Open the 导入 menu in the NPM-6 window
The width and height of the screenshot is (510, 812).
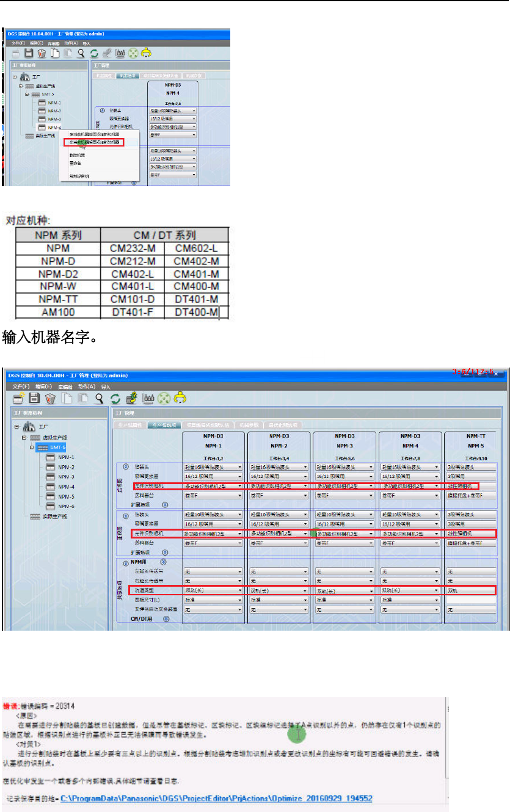coord(106,386)
